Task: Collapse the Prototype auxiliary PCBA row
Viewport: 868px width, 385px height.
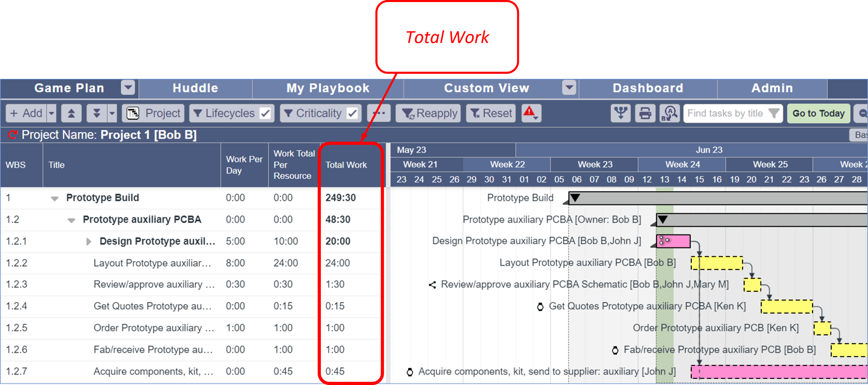Action: coord(72,220)
